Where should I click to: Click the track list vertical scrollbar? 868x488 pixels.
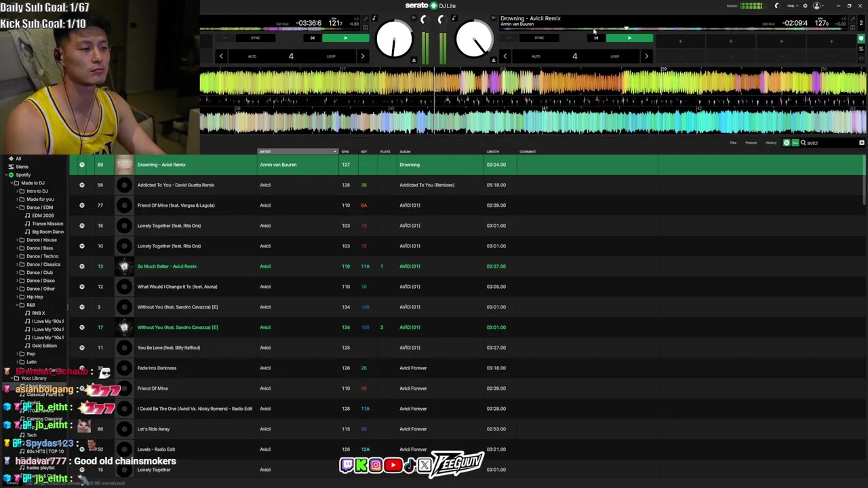(x=864, y=180)
